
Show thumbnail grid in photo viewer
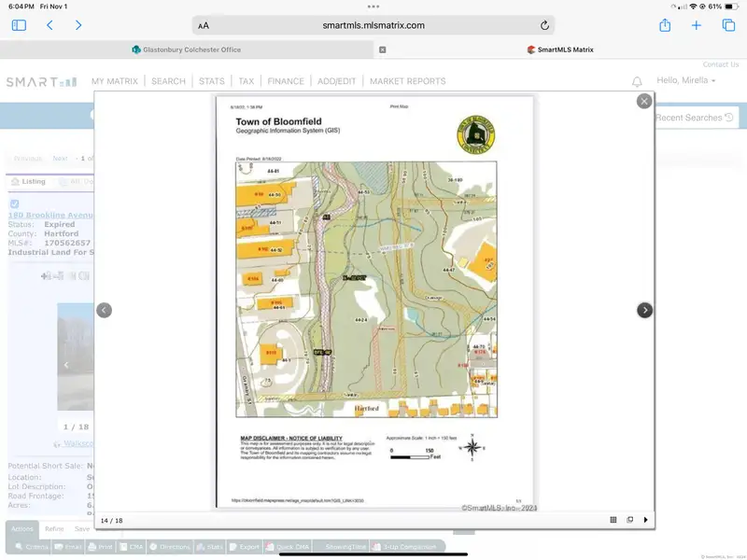click(x=613, y=520)
